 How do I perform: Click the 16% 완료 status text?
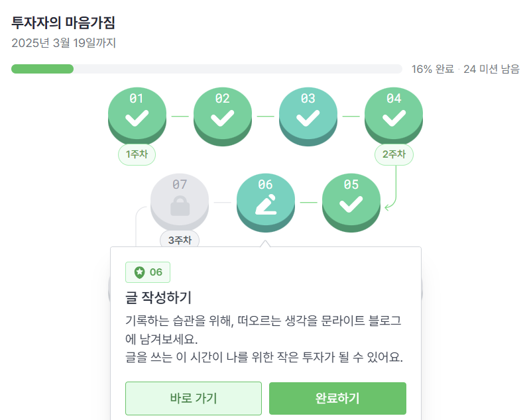point(433,69)
